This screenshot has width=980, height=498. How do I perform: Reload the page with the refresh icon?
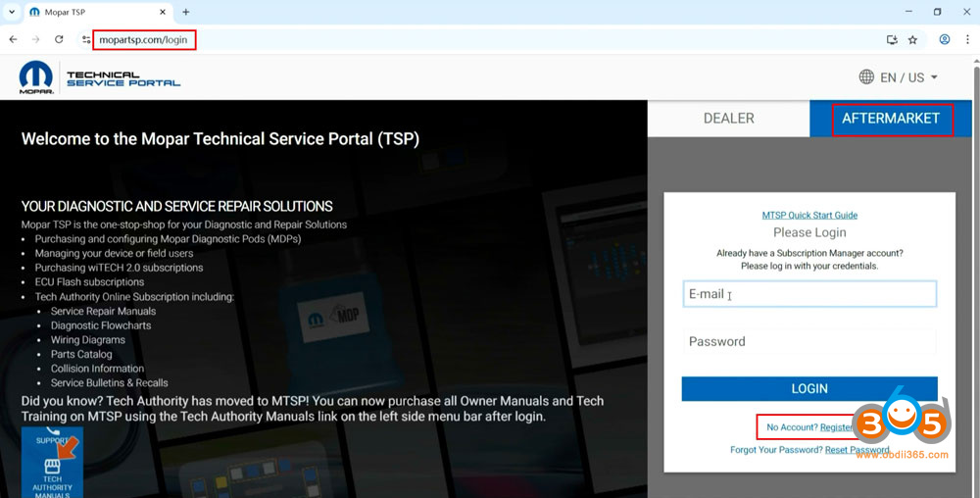point(59,39)
